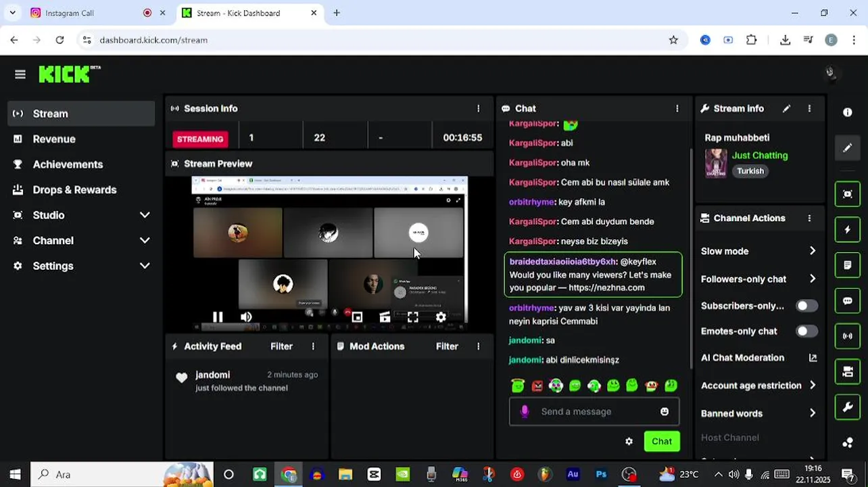This screenshot has width=868, height=487.
Task: Expand the Studio menu in sidebar
Action: tap(145, 215)
